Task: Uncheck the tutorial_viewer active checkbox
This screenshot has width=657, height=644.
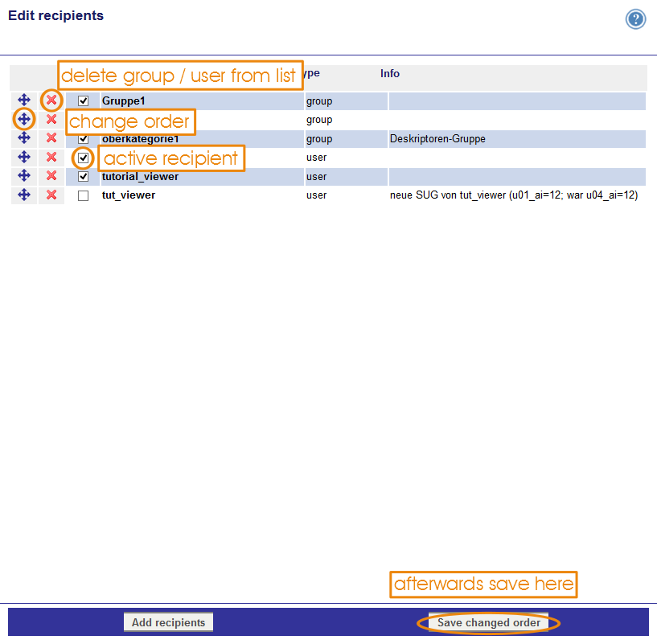Action: (84, 176)
